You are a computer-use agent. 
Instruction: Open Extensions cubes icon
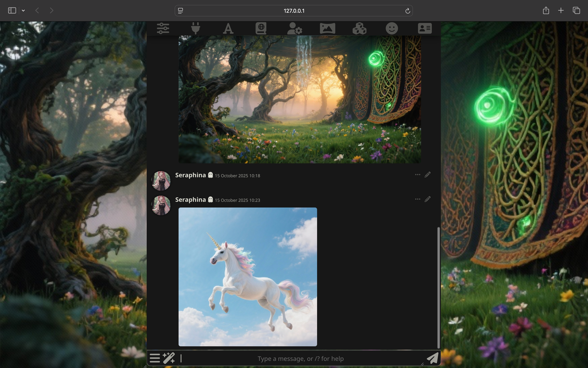click(x=359, y=29)
